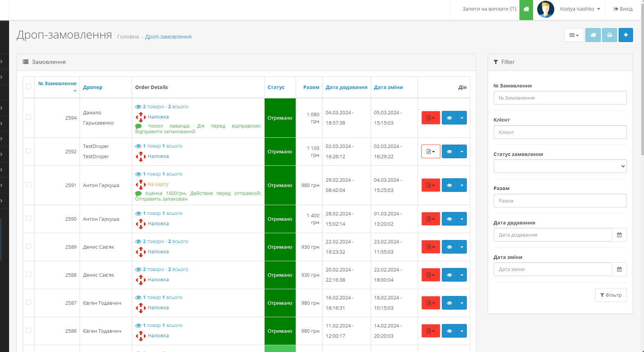Expand action arrow beside eye for order 2591
This screenshot has height=352, width=644.
[x=462, y=185]
